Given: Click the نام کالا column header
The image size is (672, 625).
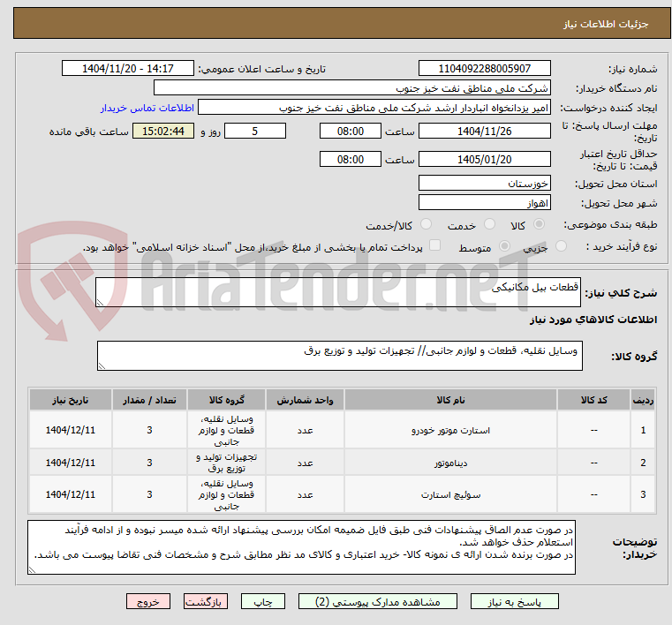Looking at the screenshot, I should (450, 400).
